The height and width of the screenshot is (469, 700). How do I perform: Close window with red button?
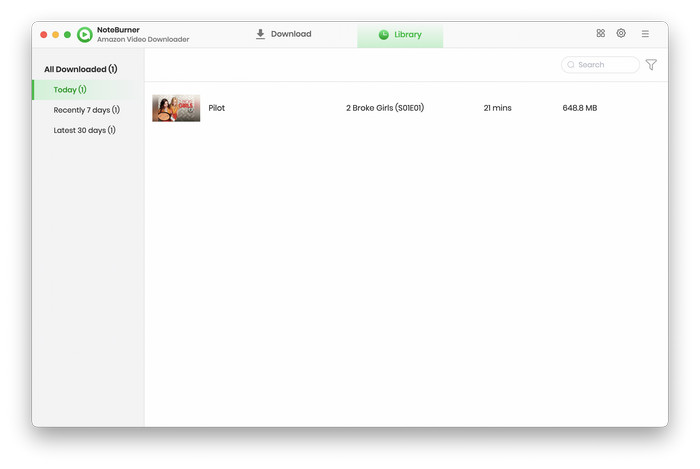pyautogui.click(x=44, y=34)
